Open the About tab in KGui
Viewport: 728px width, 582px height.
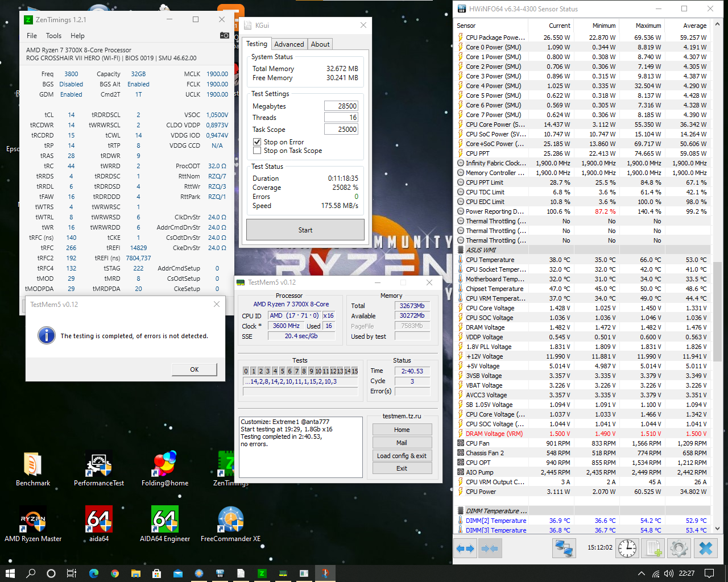[x=320, y=44]
